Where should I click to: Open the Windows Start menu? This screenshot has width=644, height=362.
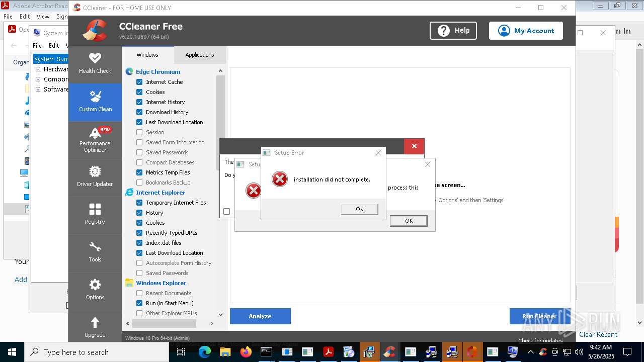coord(12,352)
